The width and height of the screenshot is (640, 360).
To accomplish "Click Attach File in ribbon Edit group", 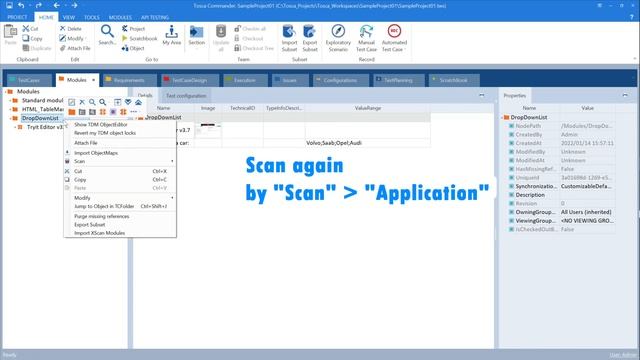I will [75, 48].
